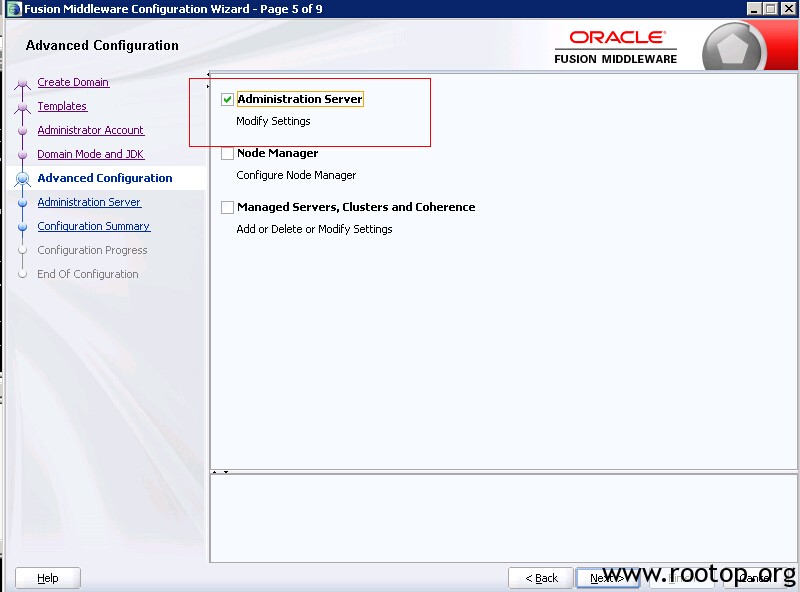
Task: Open the Configuration Summary step link
Action: click(94, 226)
